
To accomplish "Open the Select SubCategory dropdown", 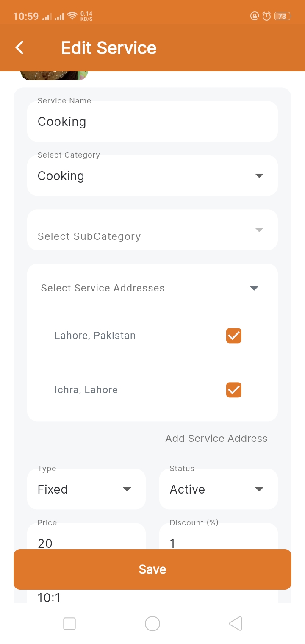I will tap(152, 230).
